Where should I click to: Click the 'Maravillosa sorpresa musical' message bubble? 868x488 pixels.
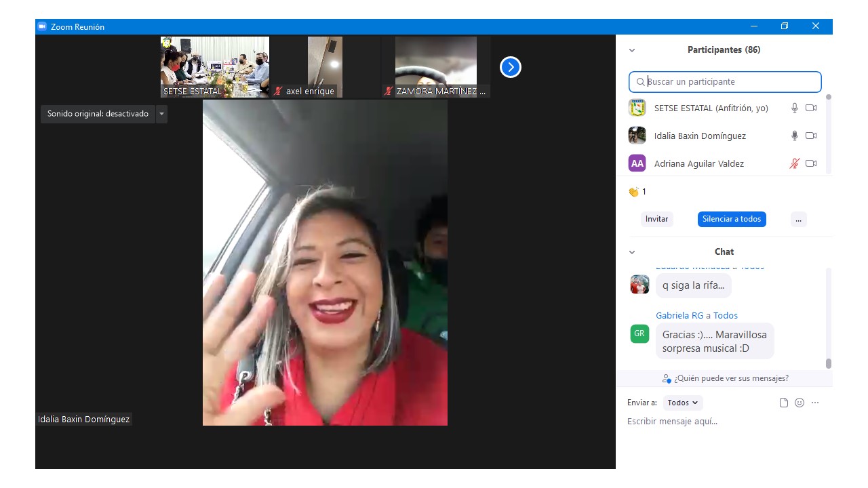715,341
